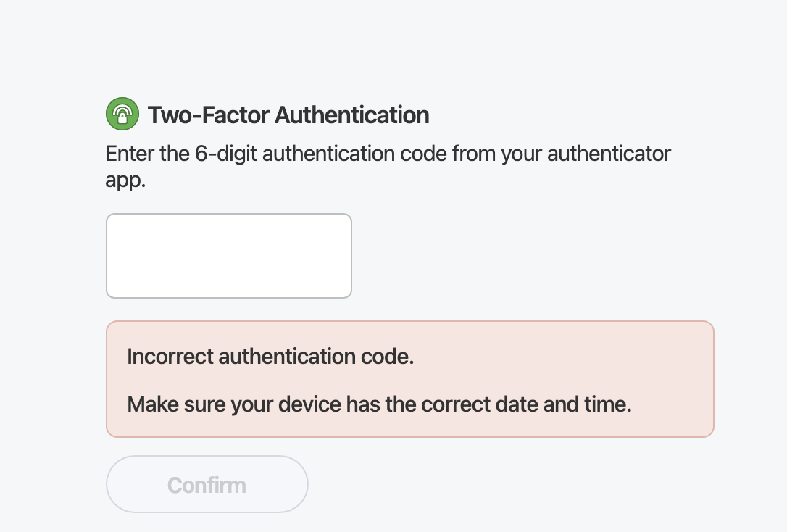Select the padlock icon beside the heading

(x=122, y=115)
